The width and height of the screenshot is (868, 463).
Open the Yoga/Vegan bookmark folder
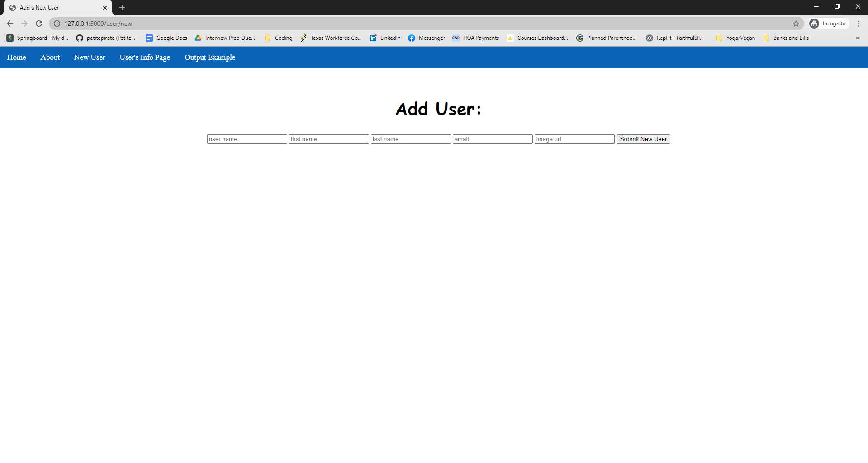pyautogui.click(x=735, y=38)
